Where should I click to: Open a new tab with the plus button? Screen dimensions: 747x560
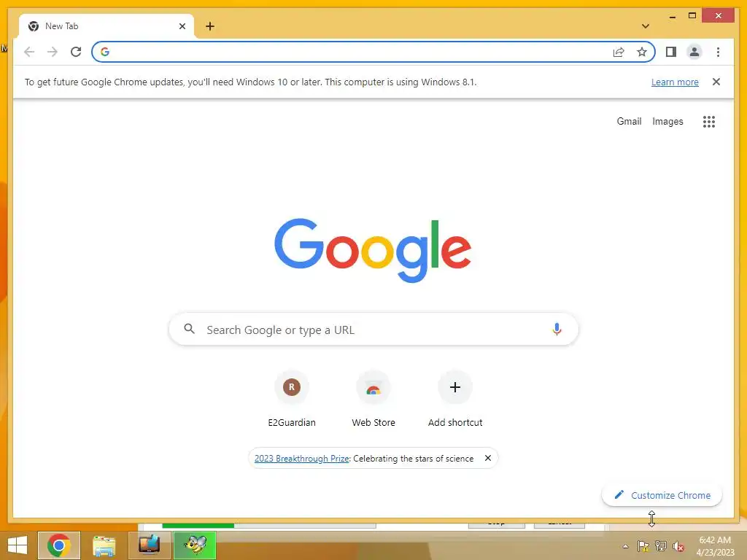(x=210, y=26)
